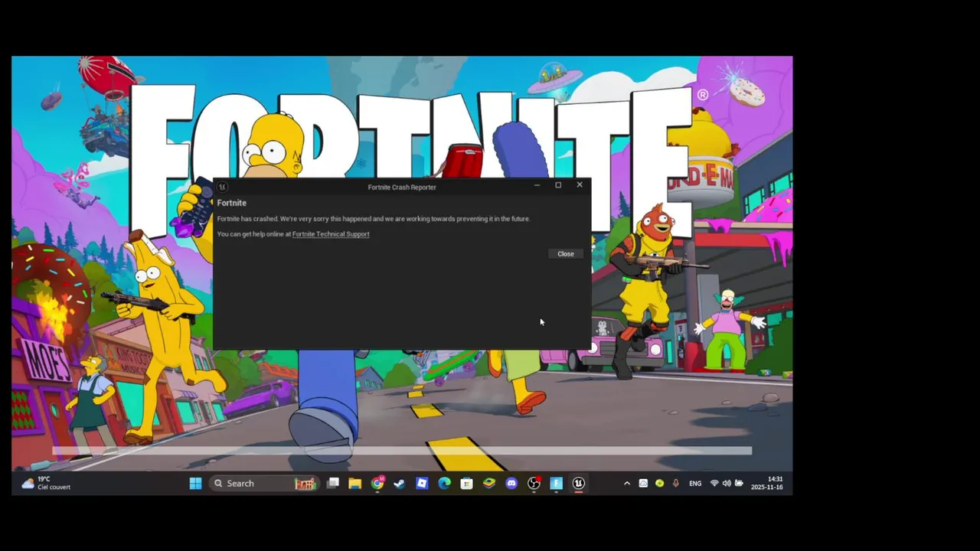The image size is (980, 551).
Task: Open the weather widget showing 19°C
Action: (47, 483)
